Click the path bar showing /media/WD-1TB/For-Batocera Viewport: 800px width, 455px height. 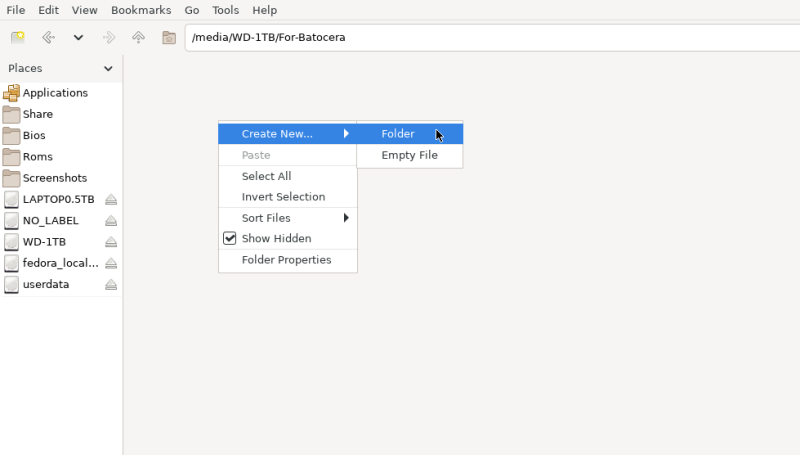tap(492, 37)
